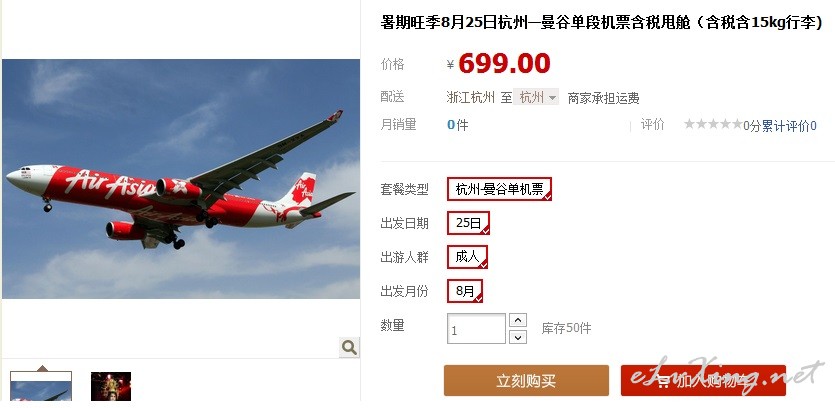Click the 加入购物车 add to cart button
This screenshot has width=835, height=408.
coord(703,380)
